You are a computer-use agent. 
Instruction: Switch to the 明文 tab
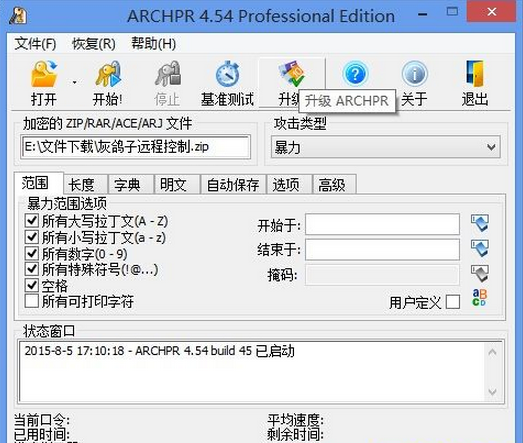177,184
